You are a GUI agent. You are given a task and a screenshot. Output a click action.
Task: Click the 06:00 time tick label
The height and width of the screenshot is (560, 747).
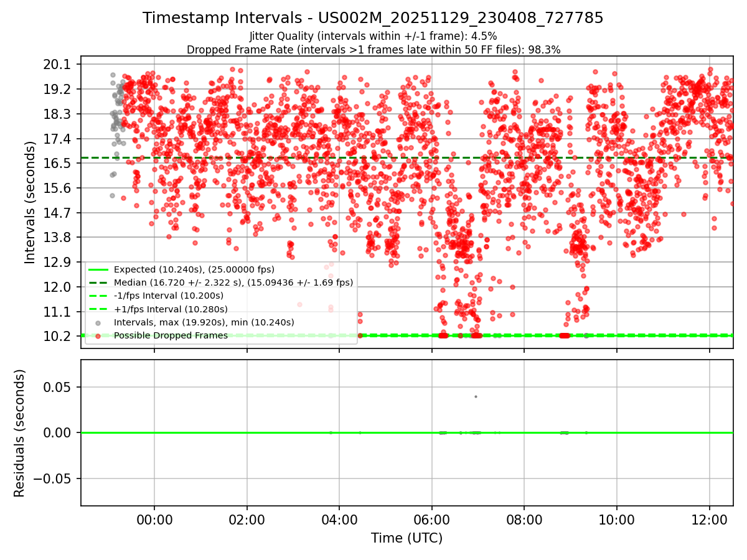point(432,520)
